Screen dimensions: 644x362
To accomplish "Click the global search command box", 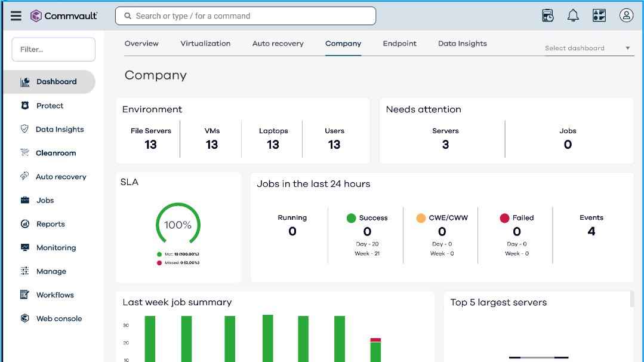I will [x=245, y=16].
